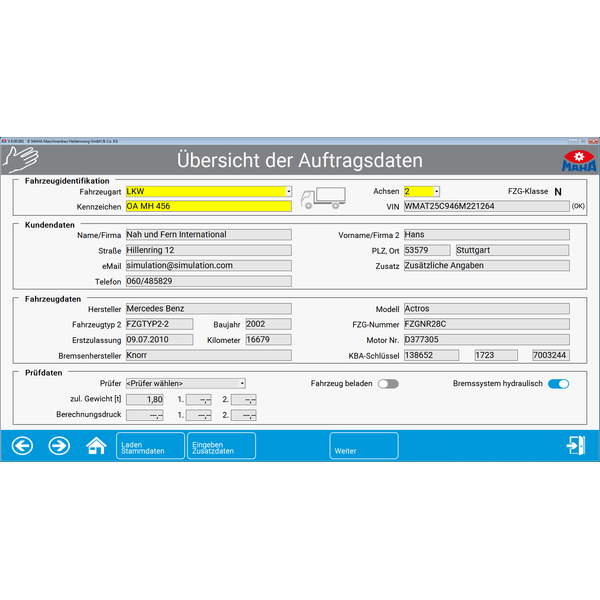The image size is (600, 600).
Task: Go to the home screen icon
Action: pyautogui.click(x=96, y=445)
